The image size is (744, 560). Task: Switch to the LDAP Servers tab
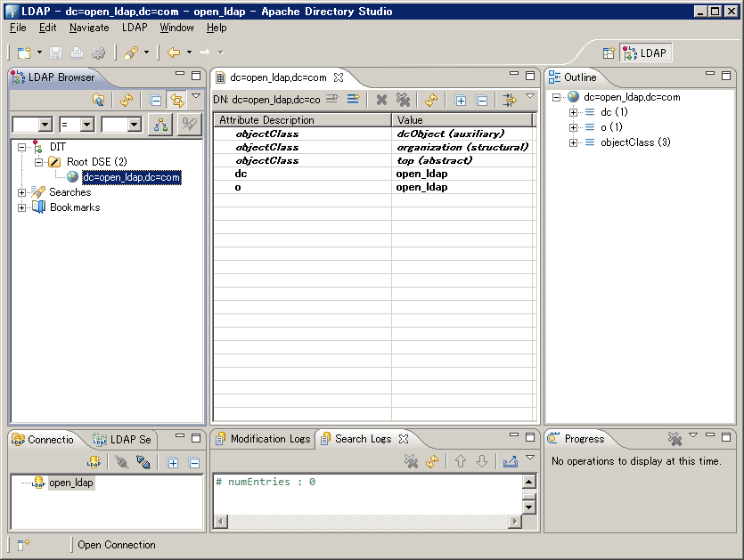(122, 440)
